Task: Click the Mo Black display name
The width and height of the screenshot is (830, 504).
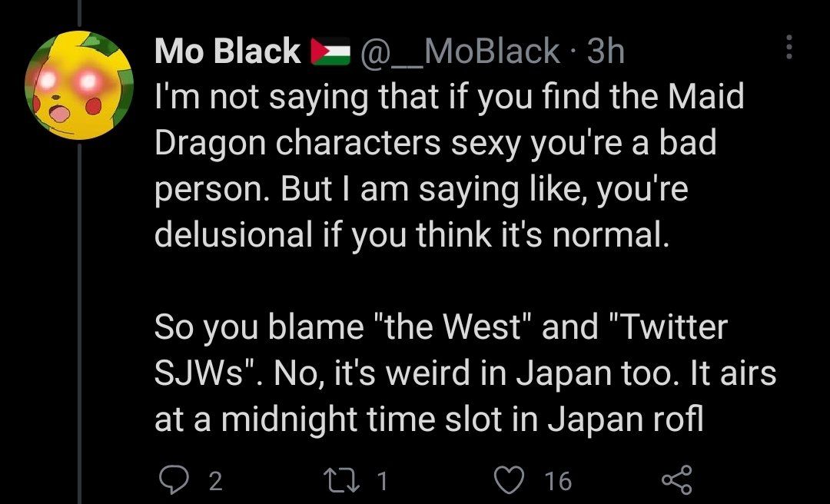Action: [x=227, y=51]
